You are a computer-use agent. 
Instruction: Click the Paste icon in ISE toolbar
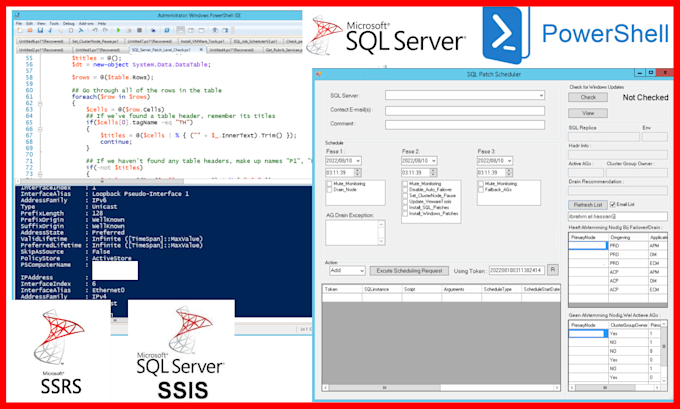[71, 30]
